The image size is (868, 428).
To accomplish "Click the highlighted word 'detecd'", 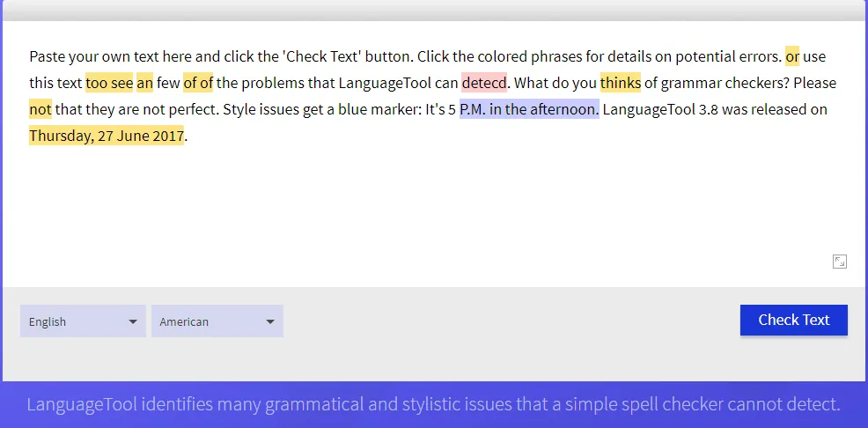I will (484, 83).
